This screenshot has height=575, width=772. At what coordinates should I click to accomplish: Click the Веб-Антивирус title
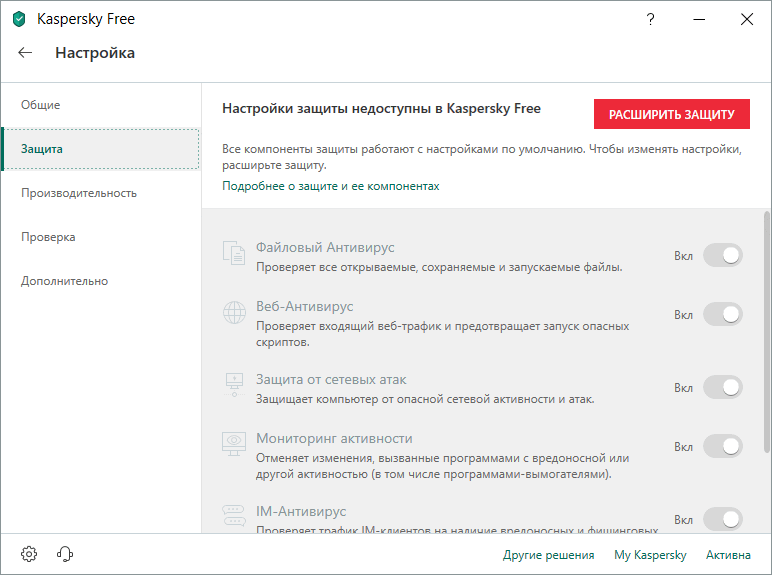point(304,306)
